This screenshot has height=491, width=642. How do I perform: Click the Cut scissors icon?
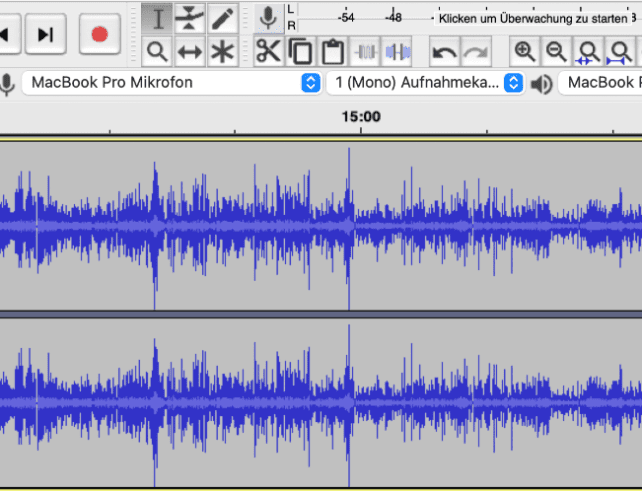point(269,52)
